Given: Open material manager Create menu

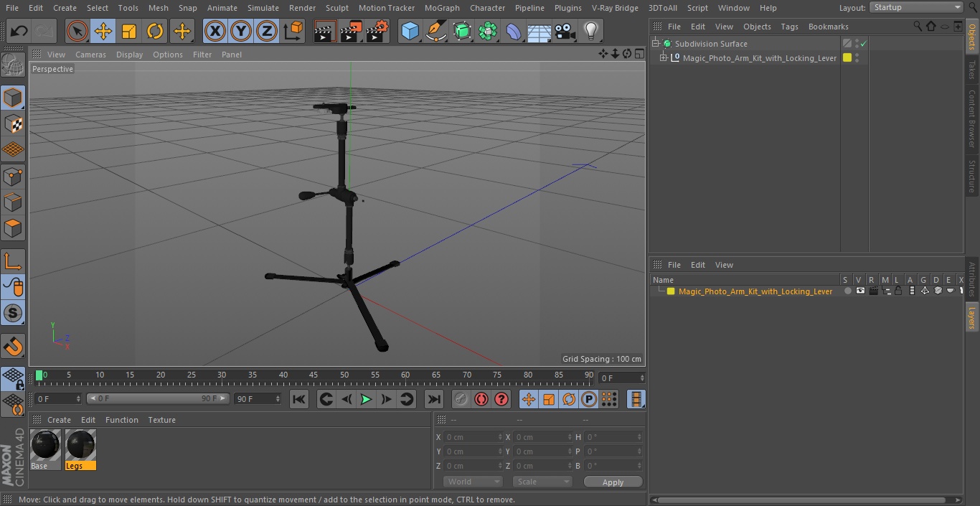Looking at the screenshot, I should pyautogui.click(x=59, y=420).
